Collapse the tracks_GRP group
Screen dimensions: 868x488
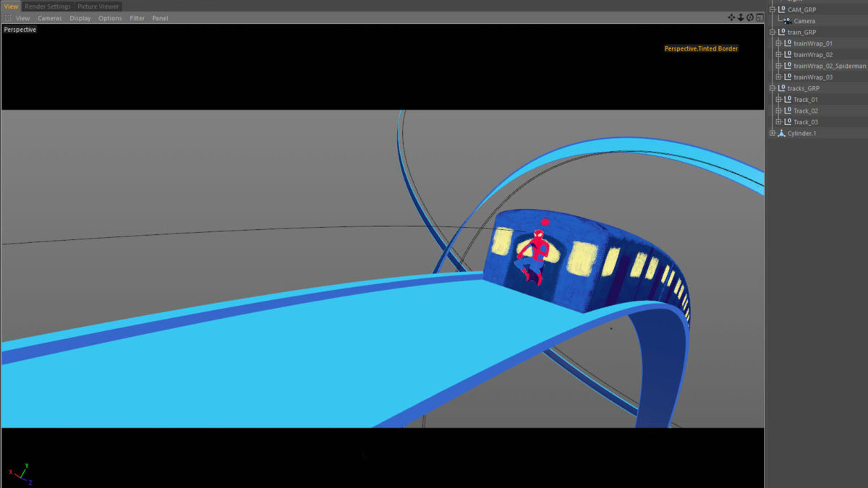click(x=773, y=88)
